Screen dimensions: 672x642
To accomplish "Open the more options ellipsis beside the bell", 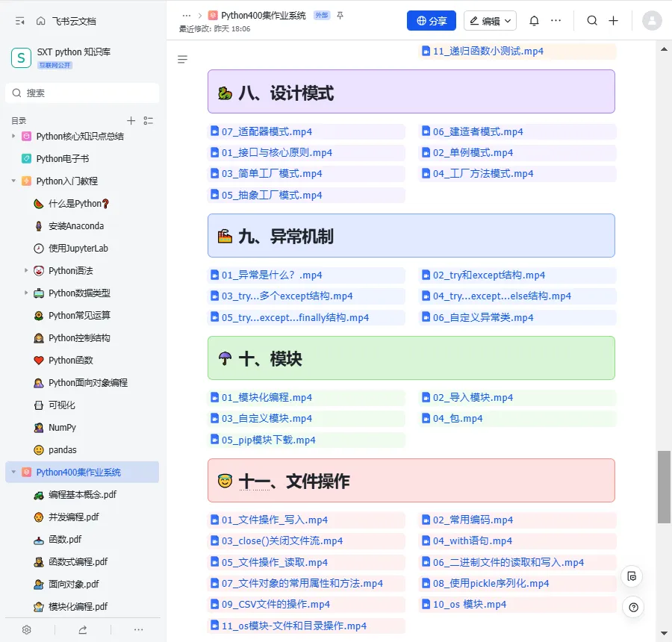I will point(556,21).
